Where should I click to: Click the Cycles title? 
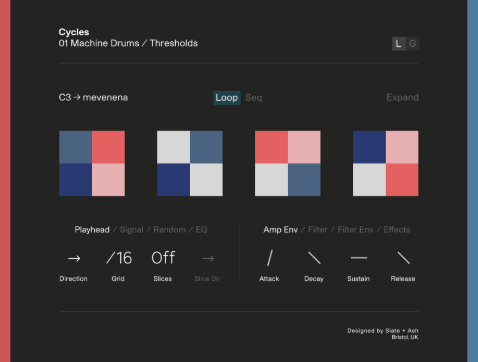pos(74,32)
